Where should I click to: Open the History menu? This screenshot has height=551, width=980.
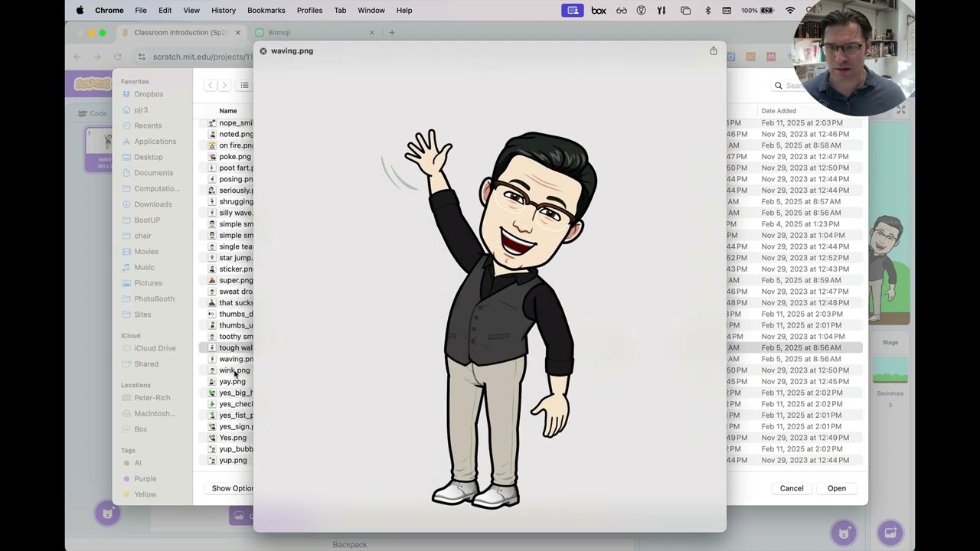point(224,10)
